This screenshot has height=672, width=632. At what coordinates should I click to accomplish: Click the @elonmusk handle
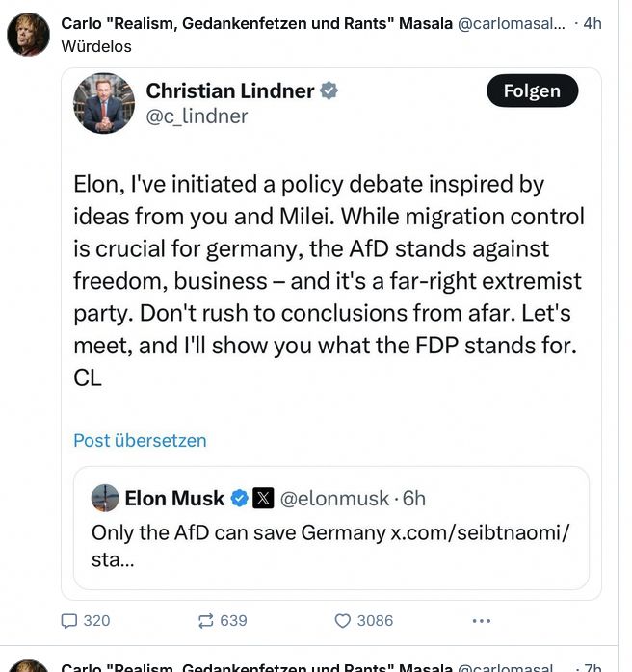[334, 499]
